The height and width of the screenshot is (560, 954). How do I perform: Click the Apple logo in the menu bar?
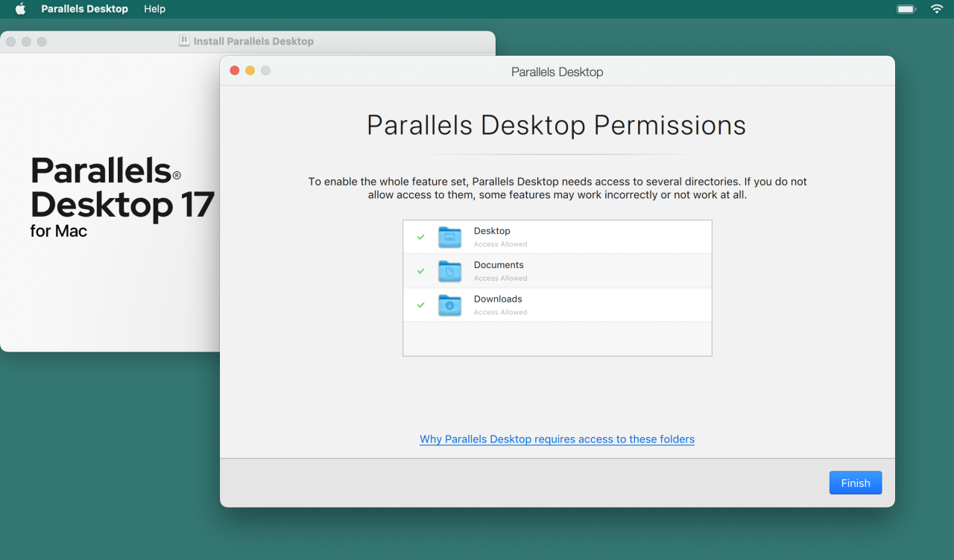point(19,9)
